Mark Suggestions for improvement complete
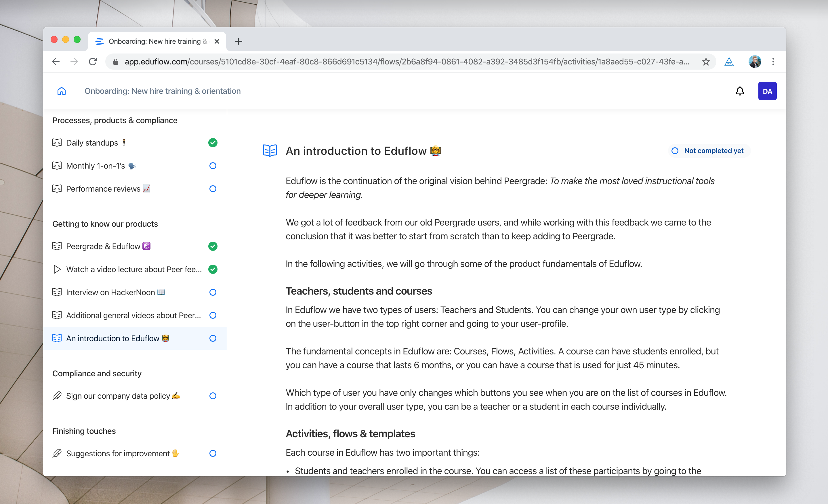 (x=213, y=453)
